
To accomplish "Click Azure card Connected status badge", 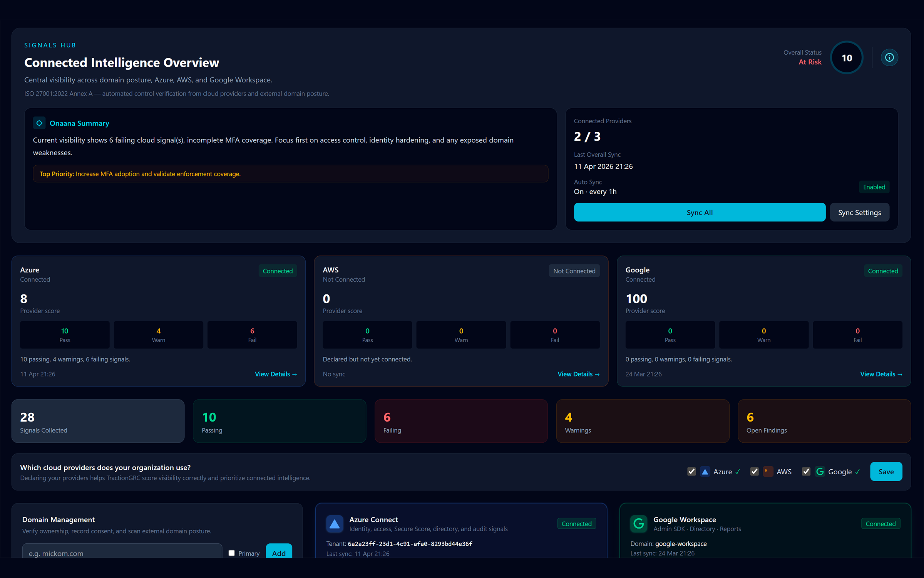I will (278, 271).
